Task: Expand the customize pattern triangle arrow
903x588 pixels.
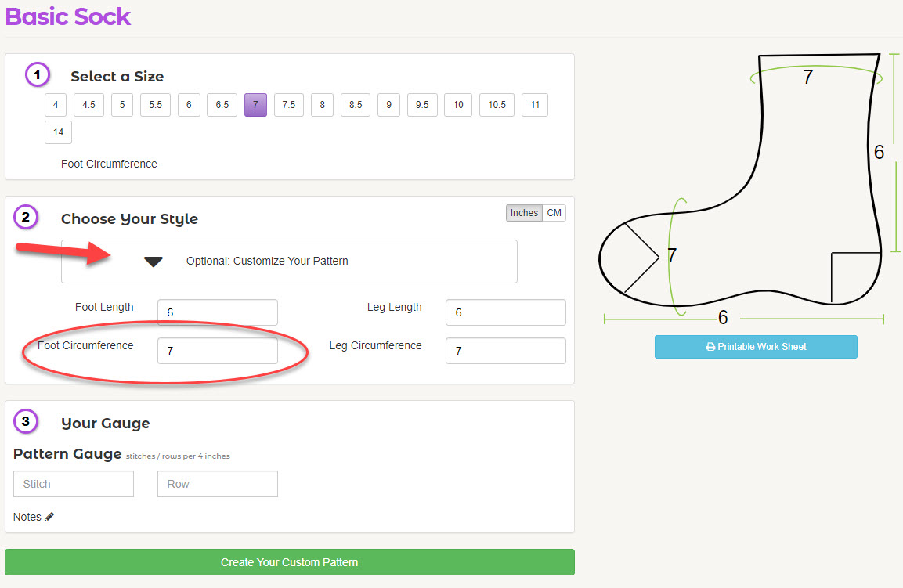Action: tap(154, 262)
